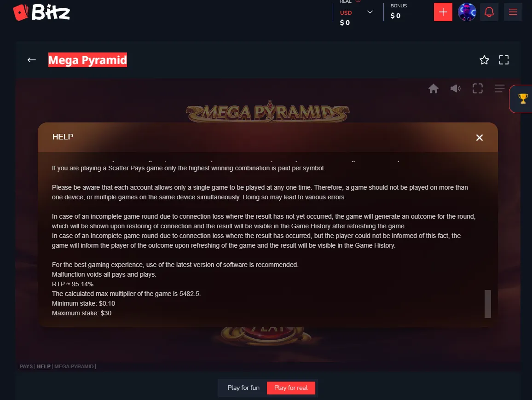The image size is (532, 400).
Task: Click the Play for real button
Action: (291, 388)
